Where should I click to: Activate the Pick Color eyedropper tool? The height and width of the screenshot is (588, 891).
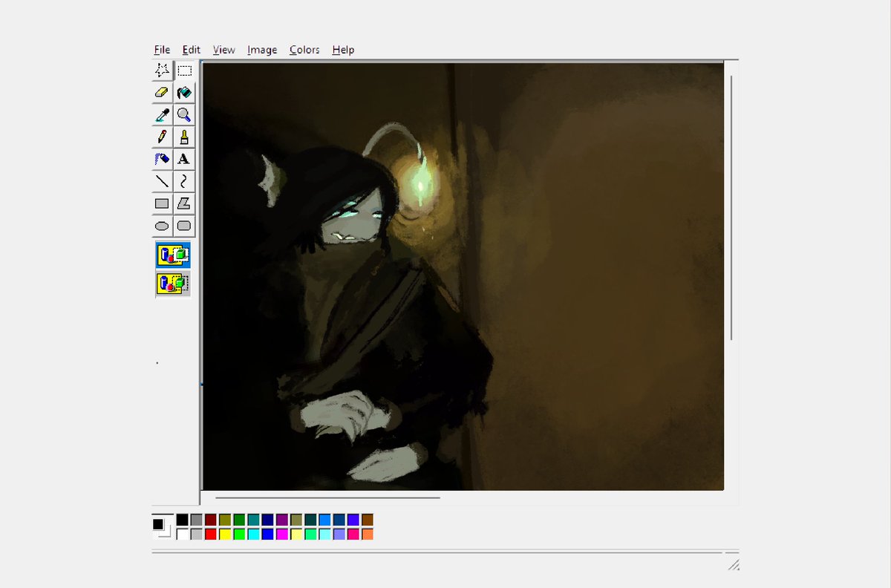tap(162, 115)
